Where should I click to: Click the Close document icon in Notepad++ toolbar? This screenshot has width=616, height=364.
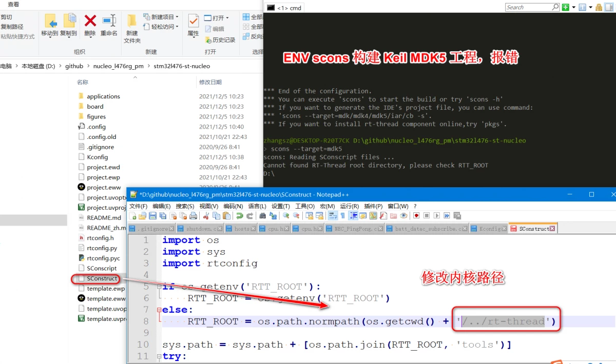(x=173, y=216)
